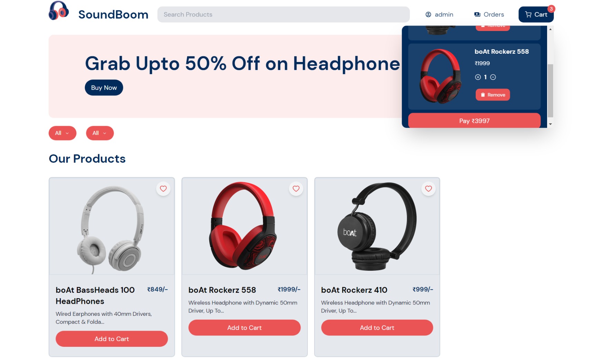Toggle heart favorite on boAt Rockerz 558 card
Screen dimensions: 605x364
pos(296,189)
